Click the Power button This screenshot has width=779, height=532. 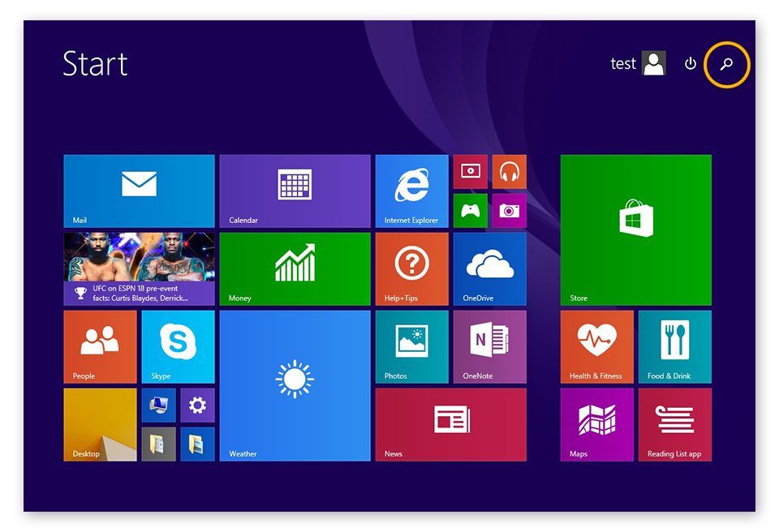tap(689, 64)
